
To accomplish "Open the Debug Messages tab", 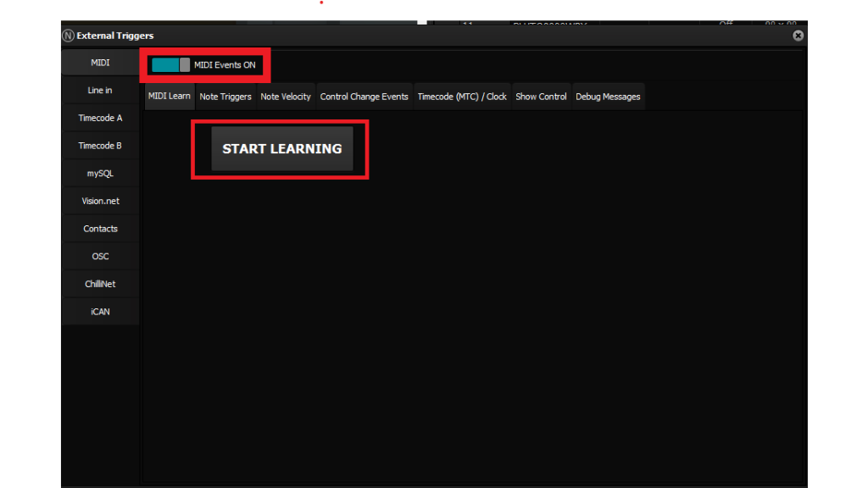I will (x=608, y=97).
